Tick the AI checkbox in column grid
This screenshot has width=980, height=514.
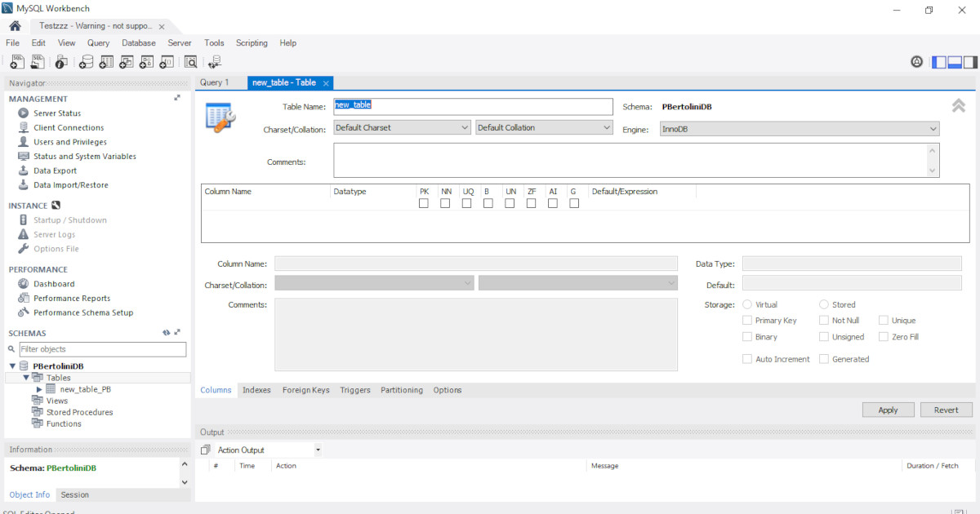[x=553, y=204]
